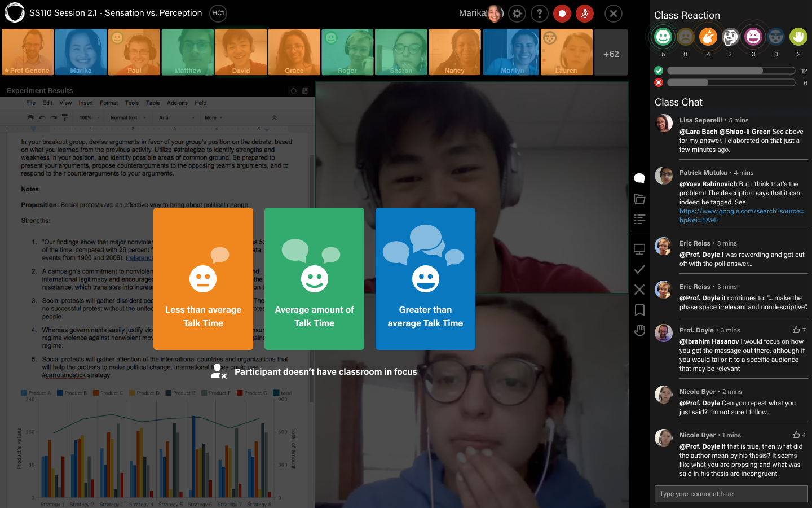Viewport: 812px width, 508px height.
Task: Open the google.com search link in chat
Action: coord(742,216)
